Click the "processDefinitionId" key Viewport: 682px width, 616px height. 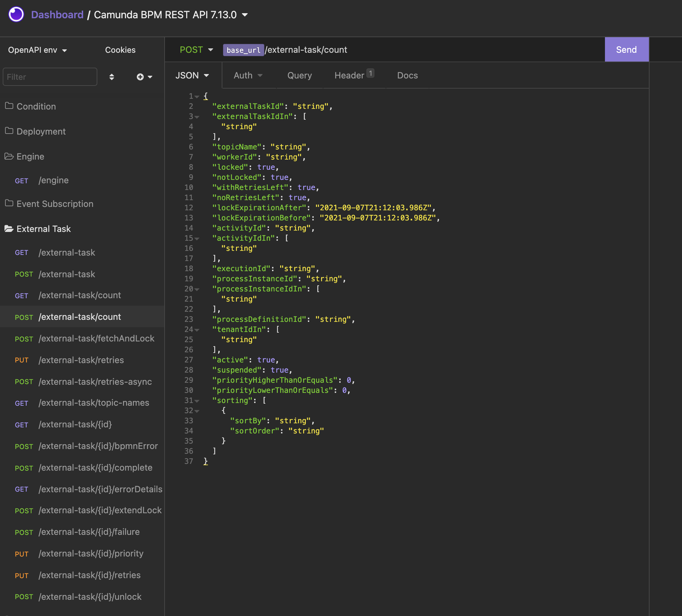click(259, 319)
